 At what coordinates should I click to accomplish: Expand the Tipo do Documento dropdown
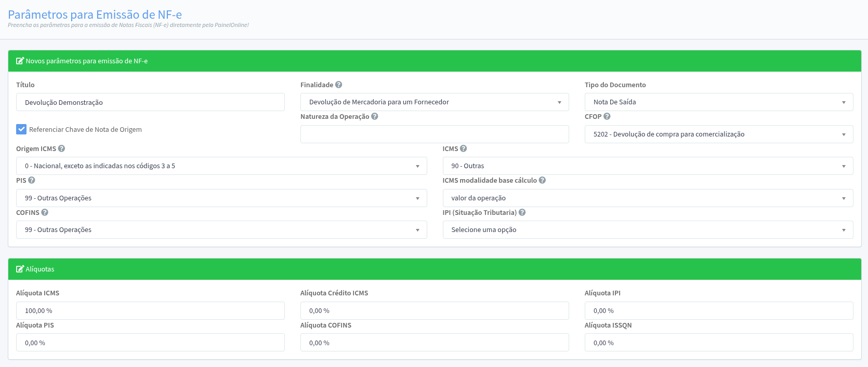[718, 102]
